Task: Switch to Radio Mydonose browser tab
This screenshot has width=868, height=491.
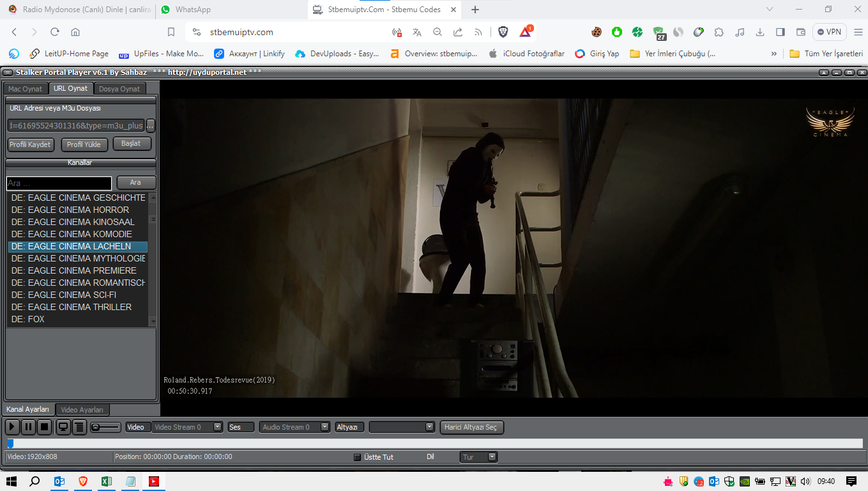Action: [79, 10]
